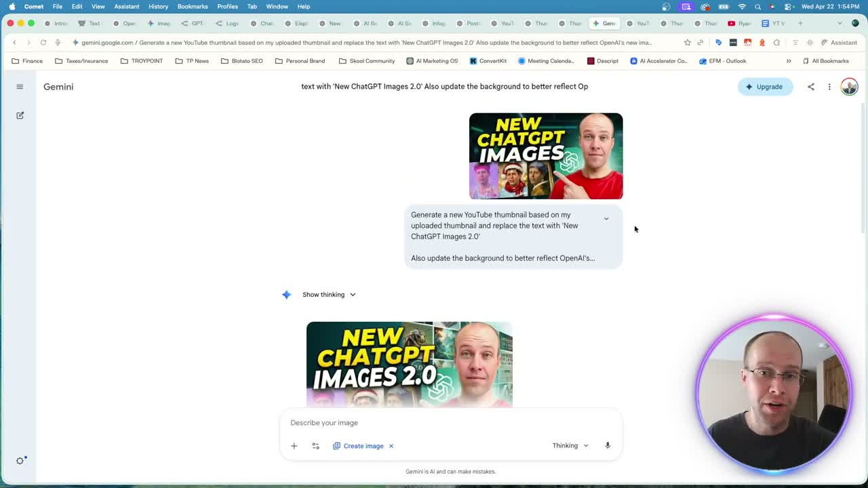
Task: Open the TP News bookmarks folder
Action: coord(192,61)
